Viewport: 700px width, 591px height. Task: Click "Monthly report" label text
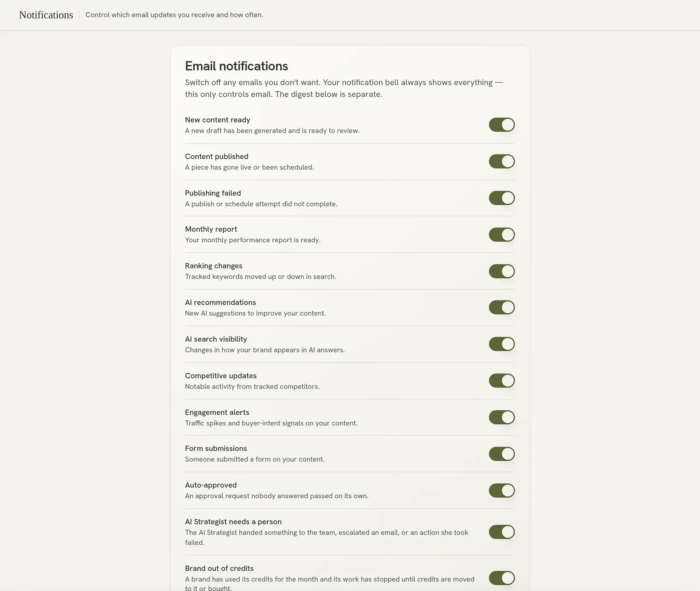(211, 229)
